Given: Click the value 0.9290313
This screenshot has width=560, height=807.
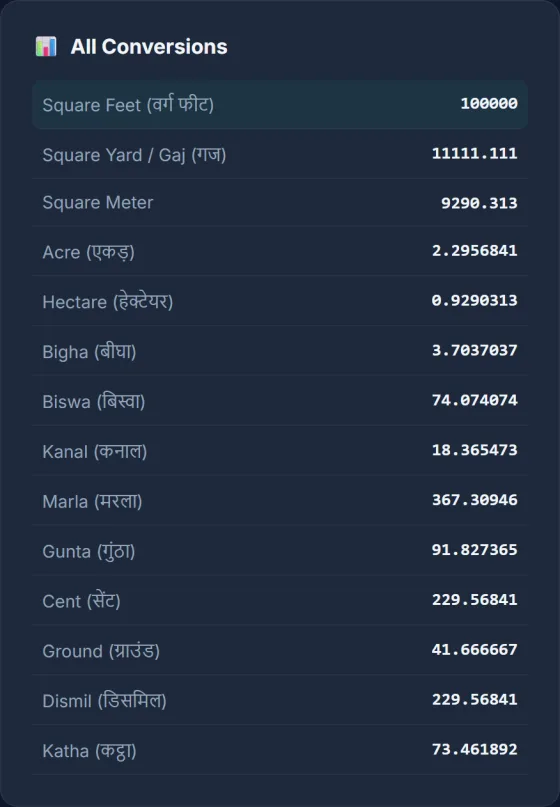Looking at the screenshot, I should (x=475, y=300).
